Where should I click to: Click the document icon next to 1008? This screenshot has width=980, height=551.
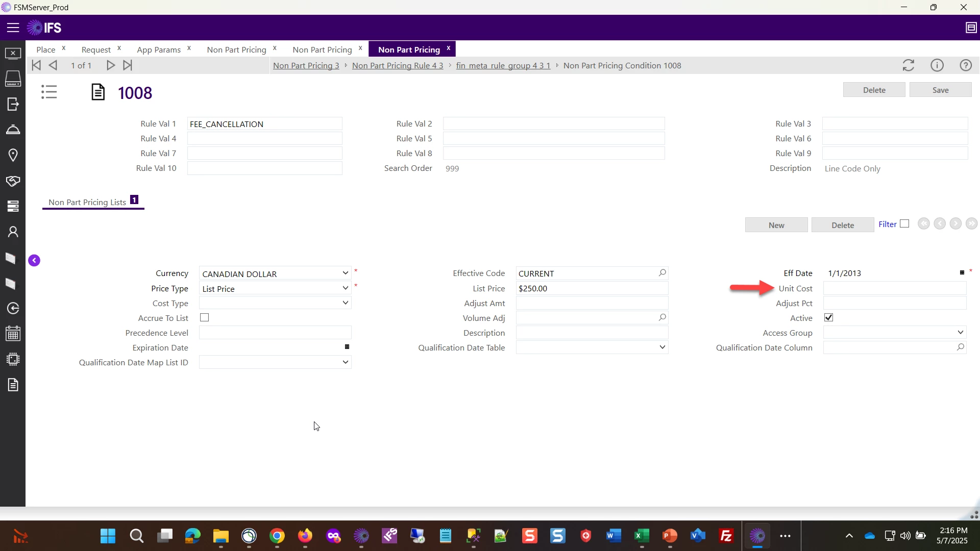click(x=98, y=92)
